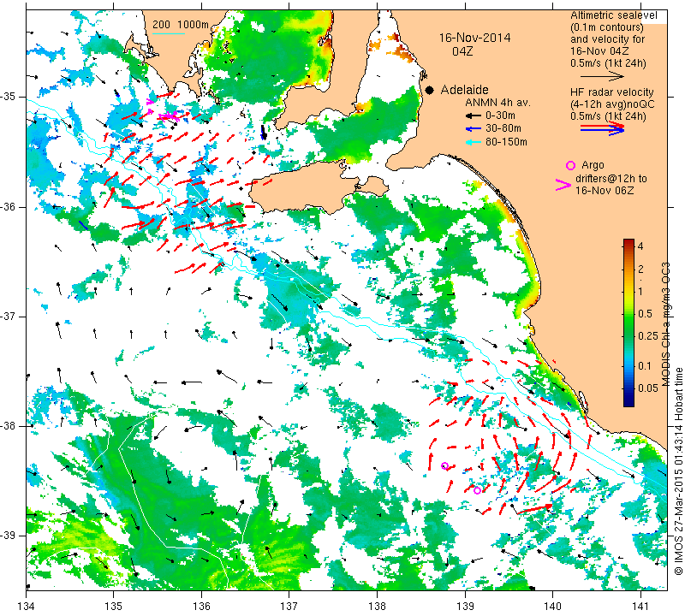Click latitude axis label -35
685x616 pixels.
click(x=8, y=97)
